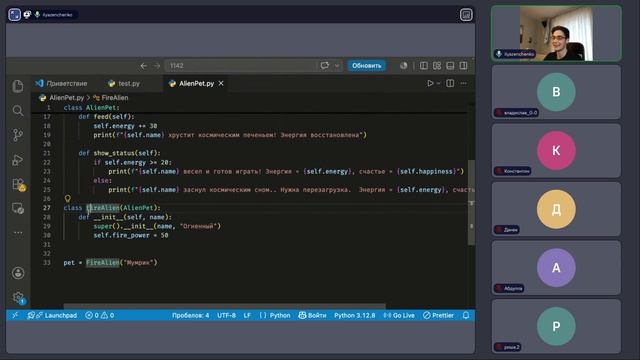Select participant tile with avatar B
Image resolution: width=640 pixels, height=360 pixels.
556,92
